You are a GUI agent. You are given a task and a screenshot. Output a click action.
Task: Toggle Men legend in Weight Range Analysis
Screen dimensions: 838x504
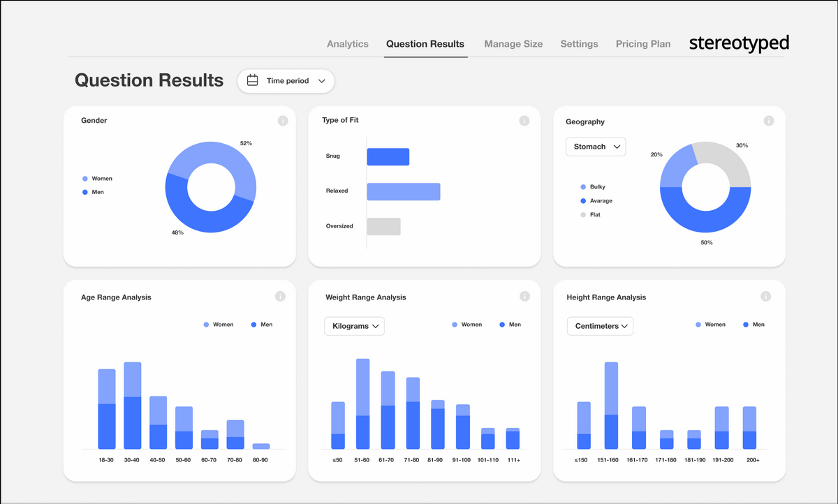click(x=510, y=325)
